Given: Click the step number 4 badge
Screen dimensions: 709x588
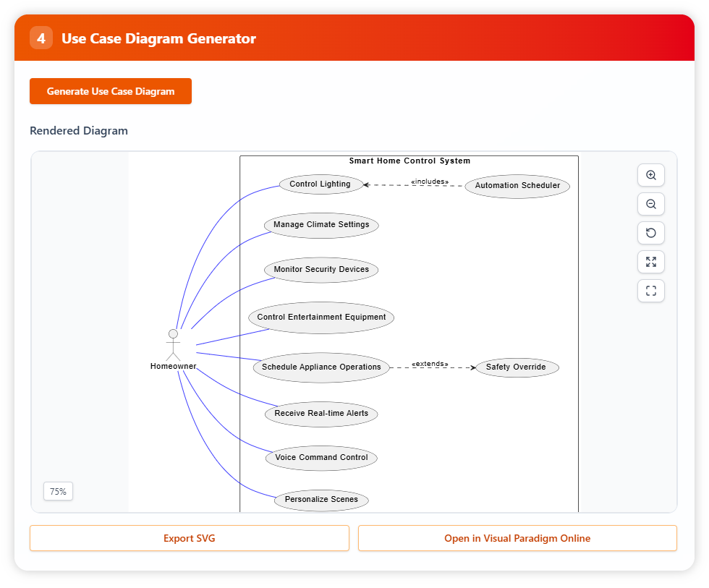Looking at the screenshot, I should click(41, 38).
